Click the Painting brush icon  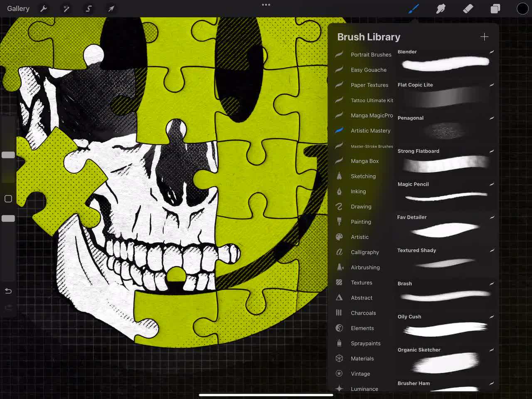339,222
